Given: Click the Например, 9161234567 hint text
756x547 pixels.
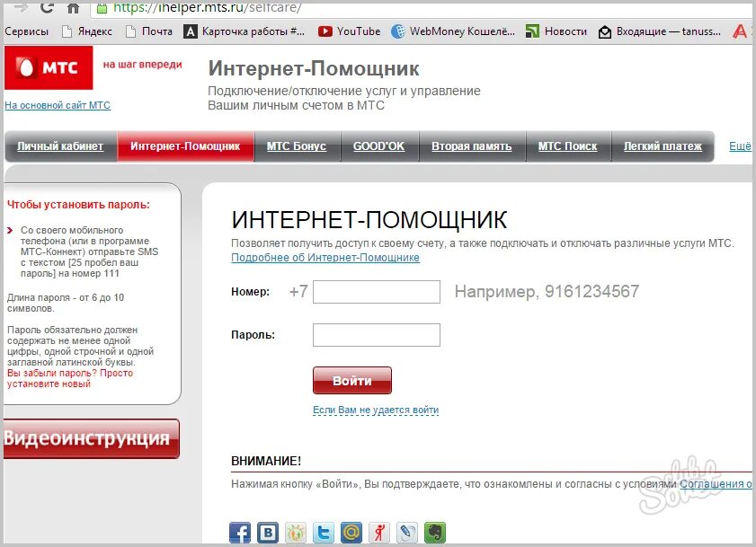Looking at the screenshot, I should [547, 291].
